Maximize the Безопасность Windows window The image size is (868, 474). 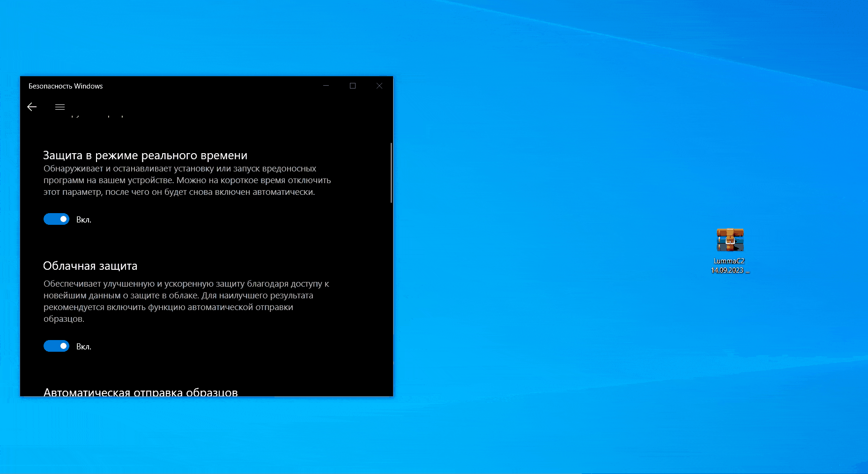point(353,86)
